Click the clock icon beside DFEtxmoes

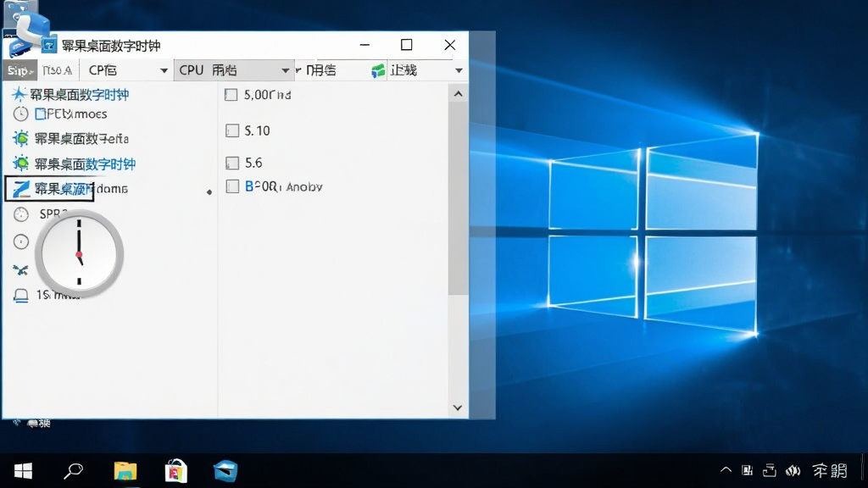coord(20,114)
